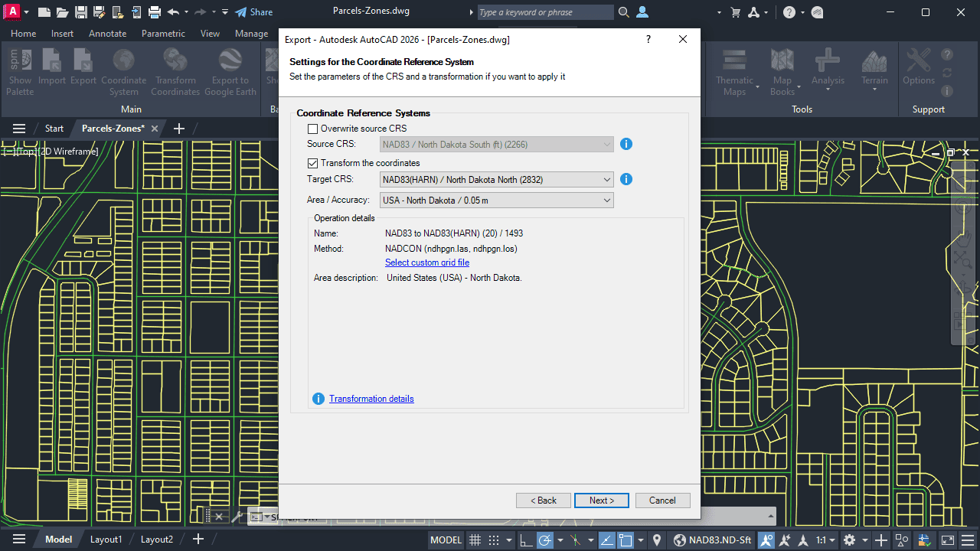Open the annotation scale 1:1 dropdown
Viewport: 980px width, 551px height.
(x=825, y=540)
